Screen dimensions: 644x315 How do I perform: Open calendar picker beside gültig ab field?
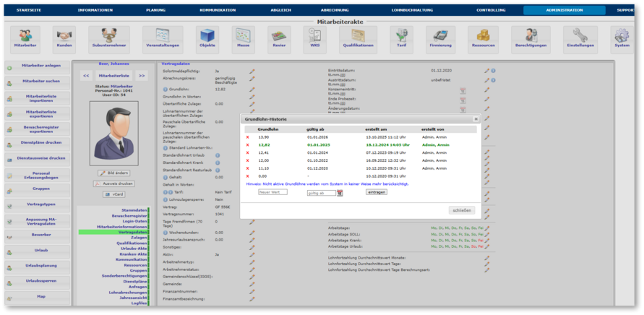pyautogui.click(x=340, y=193)
